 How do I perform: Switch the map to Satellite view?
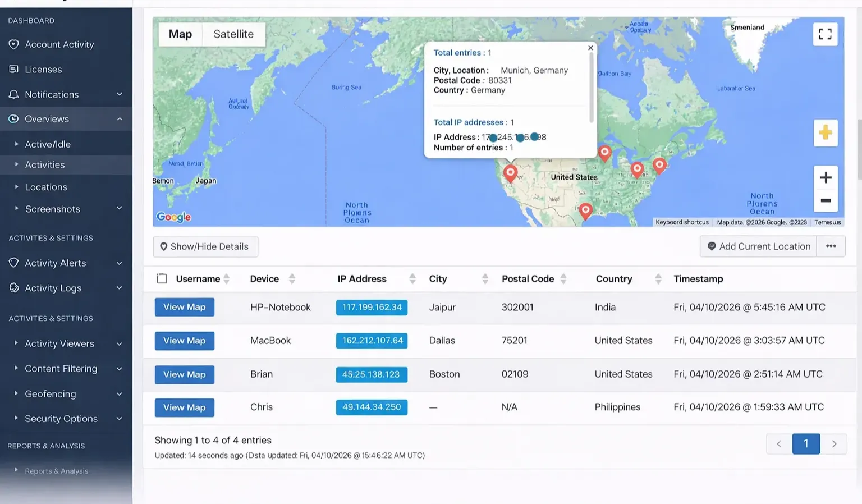(233, 34)
